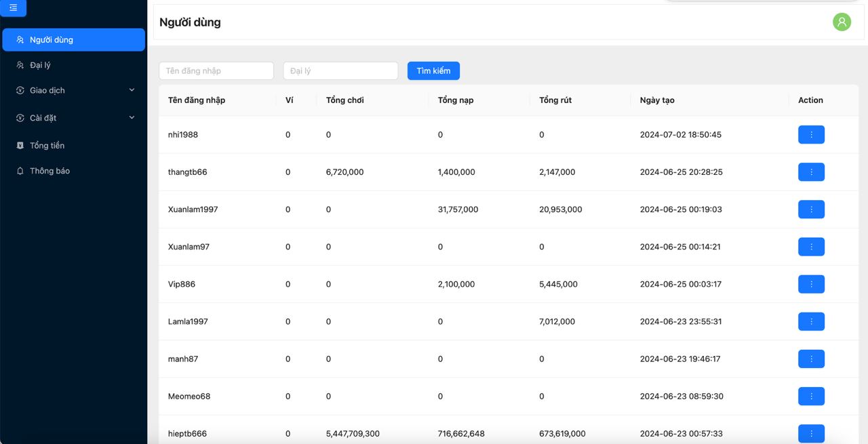Click the date 2024-06-25 20:28:25
This screenshot has width=868, height=444.
pyautogui.click(x=682, y=172)
